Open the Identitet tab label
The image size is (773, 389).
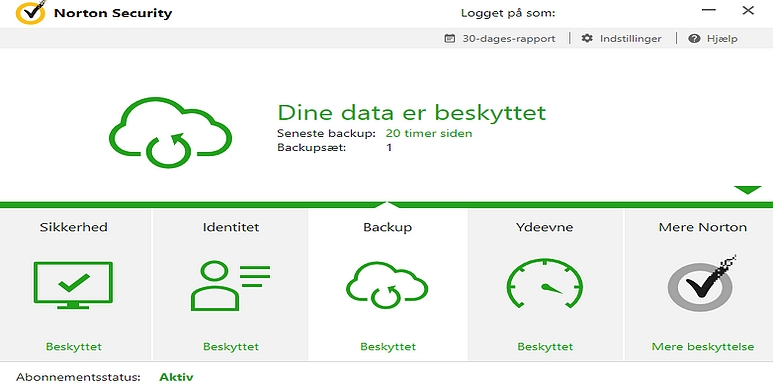(x=231, y=227)
